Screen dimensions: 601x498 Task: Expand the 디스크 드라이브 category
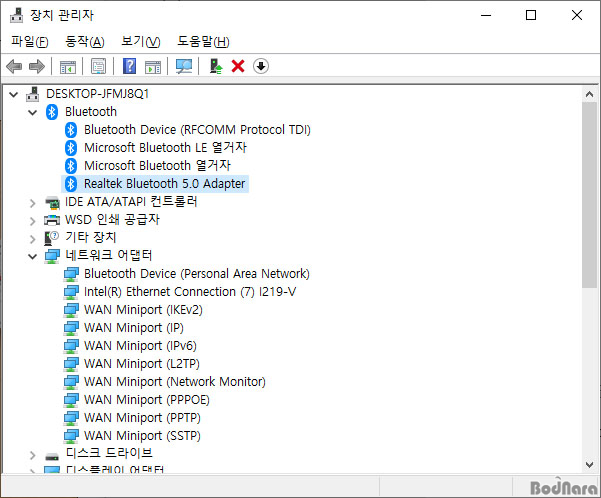[33, 455]
